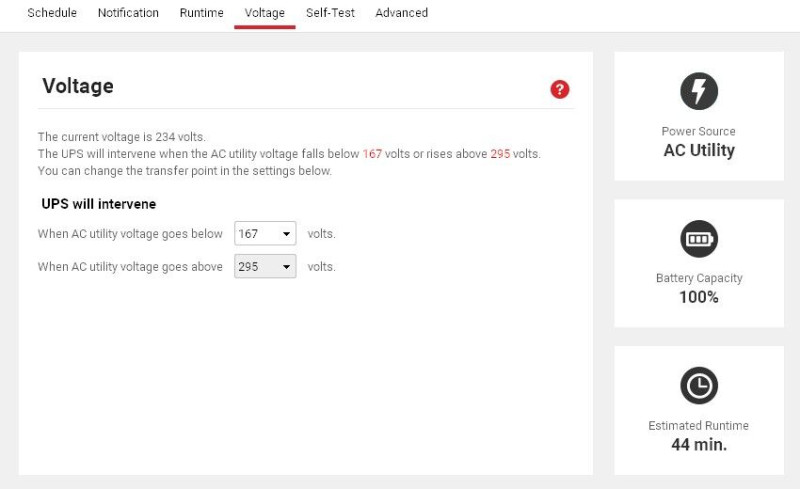Click the Voltage section heading
800x489 pixels.
[x=78, y=86]
